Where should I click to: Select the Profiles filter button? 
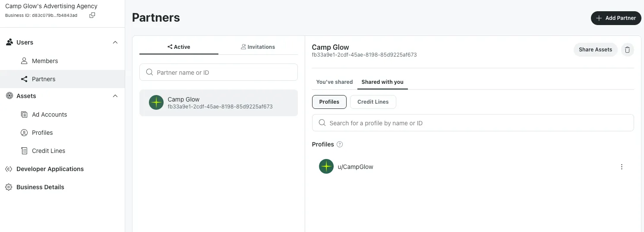coord(329,102)
